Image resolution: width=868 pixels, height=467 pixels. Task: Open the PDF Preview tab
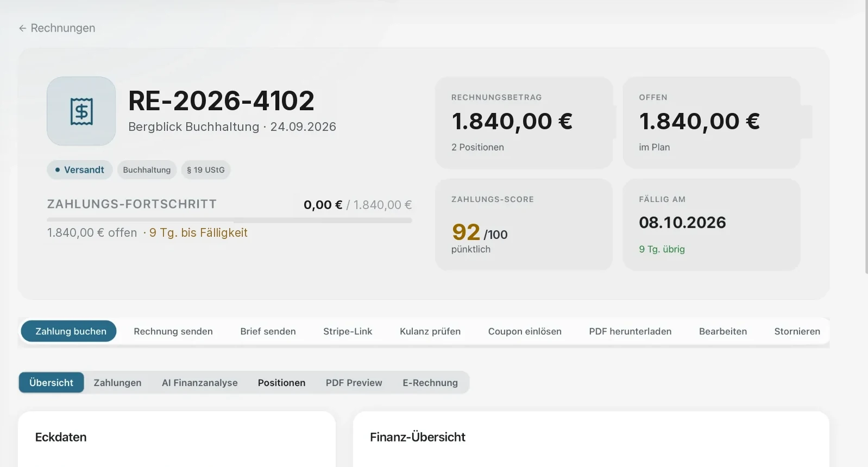[354, 383]
